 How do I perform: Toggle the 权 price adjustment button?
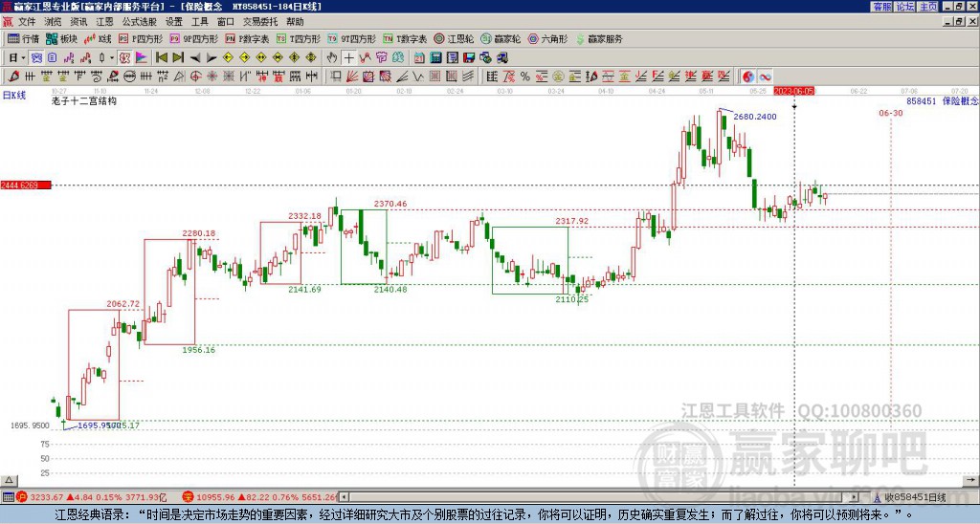124,58
